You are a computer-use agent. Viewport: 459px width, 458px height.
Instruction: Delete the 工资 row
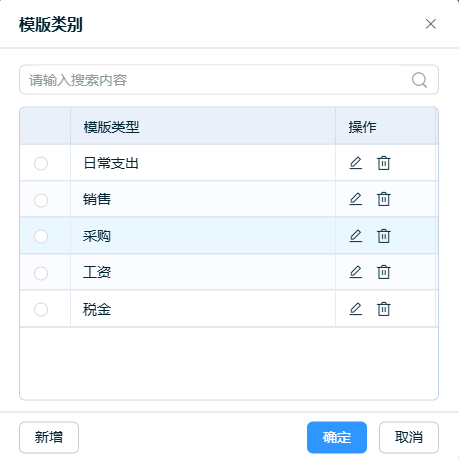(384, 272)
